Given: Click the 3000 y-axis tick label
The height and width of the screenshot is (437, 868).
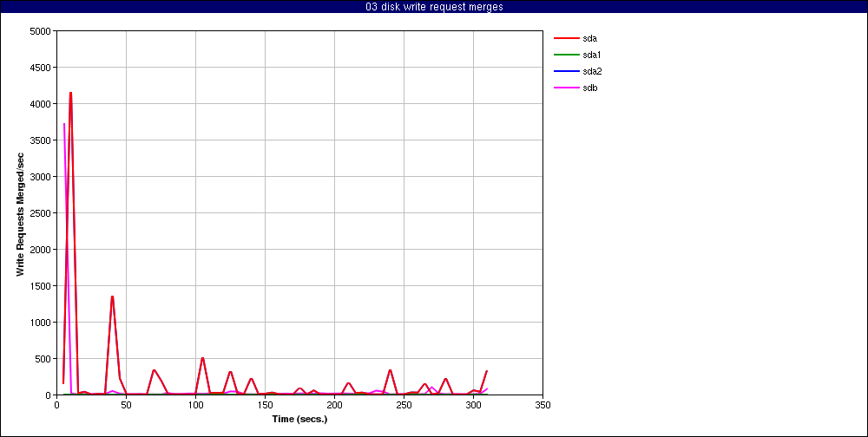Looking at the screenshot, I should pyautogui.click(x=41, y=177).
